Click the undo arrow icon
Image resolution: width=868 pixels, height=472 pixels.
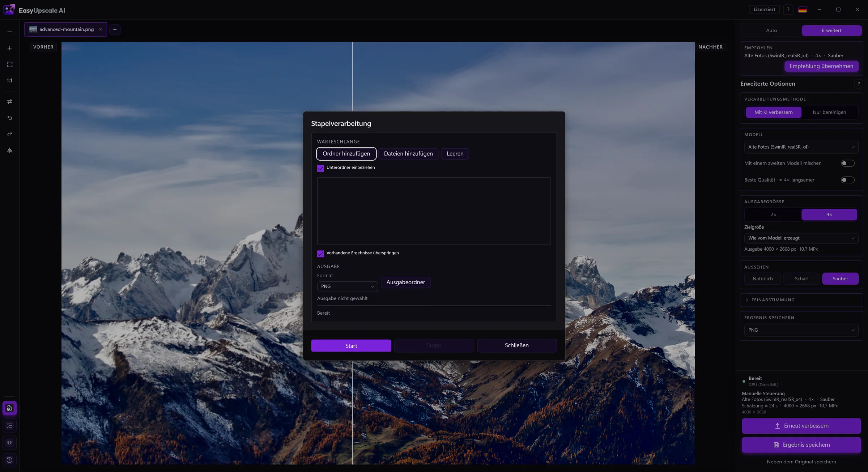[10, 118]
